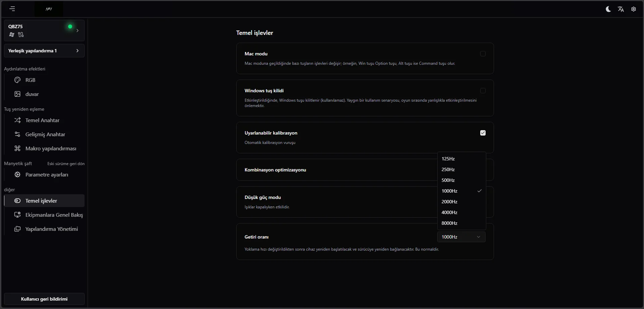Close the Getiri oranı 1000Hz dropdown

click(x=461, y=237)
